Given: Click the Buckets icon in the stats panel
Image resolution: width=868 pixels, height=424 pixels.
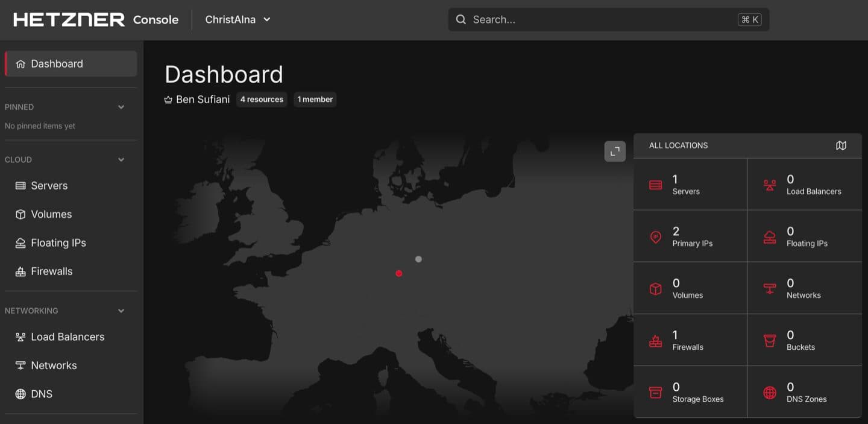Looking at the screenshot, I should 769,341.
